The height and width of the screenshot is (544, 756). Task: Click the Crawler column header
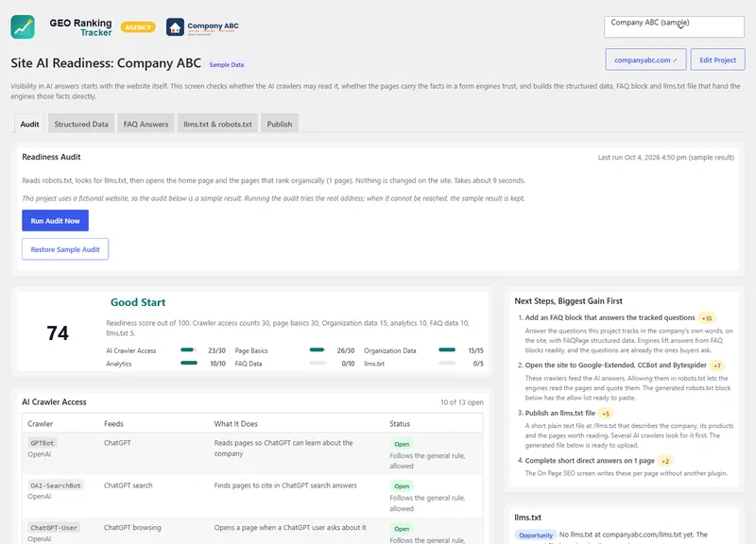click(40, 424)
